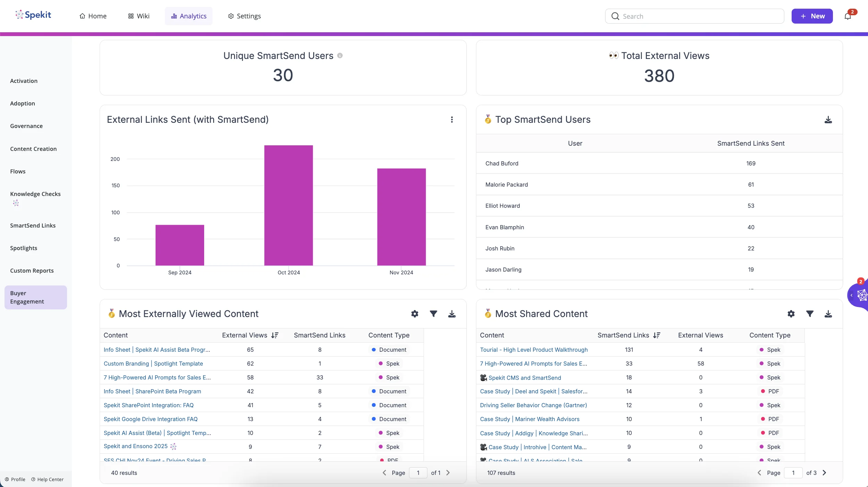Screen dimensions: 868x487
Task: Open Activation in the sidebar
Action: tap(24, 81)
